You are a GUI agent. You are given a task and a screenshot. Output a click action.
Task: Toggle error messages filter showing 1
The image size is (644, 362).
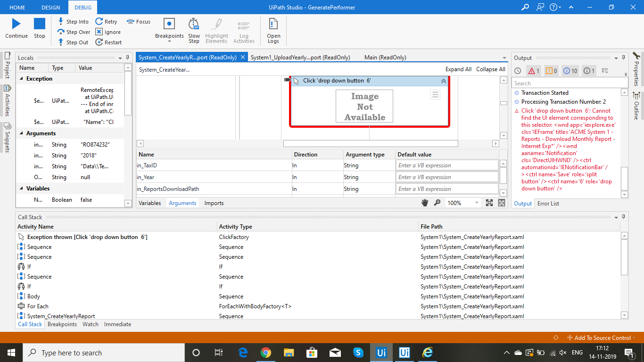533,71
